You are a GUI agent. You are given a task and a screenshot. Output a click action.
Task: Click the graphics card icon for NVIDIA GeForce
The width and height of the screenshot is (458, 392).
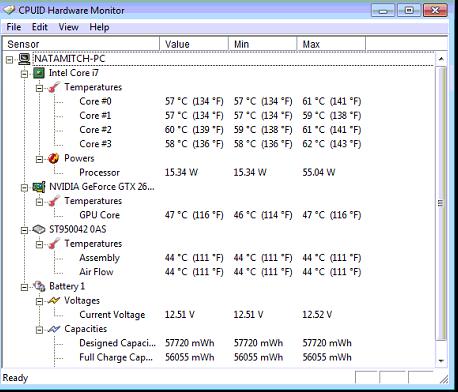39,187
